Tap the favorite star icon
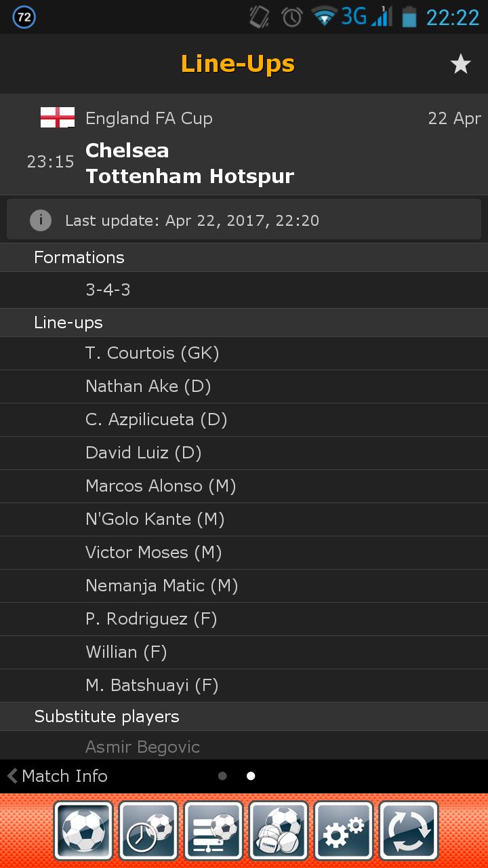 click(x=460, y=64)
